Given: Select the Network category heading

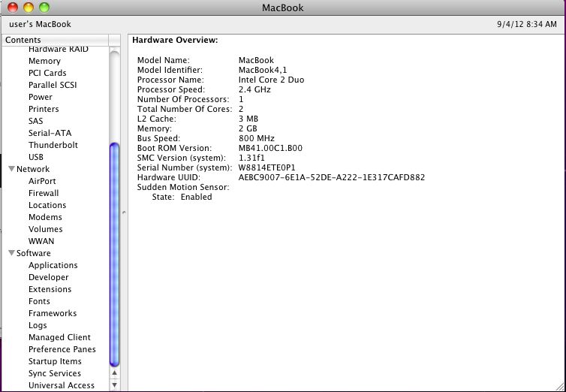Looking at the screenshot, I should coord(33,169).
